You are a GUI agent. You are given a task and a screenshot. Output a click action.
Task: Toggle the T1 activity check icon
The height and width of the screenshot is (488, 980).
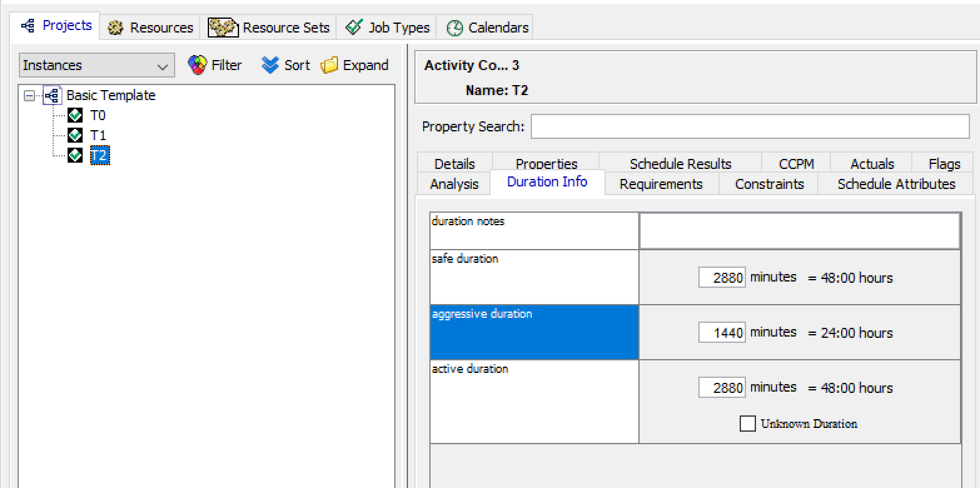pyautogui.click(x=75, y=135)
